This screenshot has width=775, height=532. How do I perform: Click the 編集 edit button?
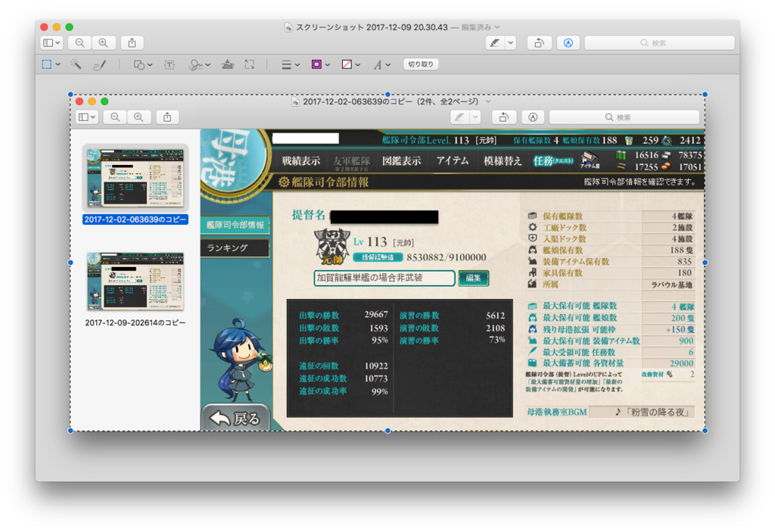474,278
